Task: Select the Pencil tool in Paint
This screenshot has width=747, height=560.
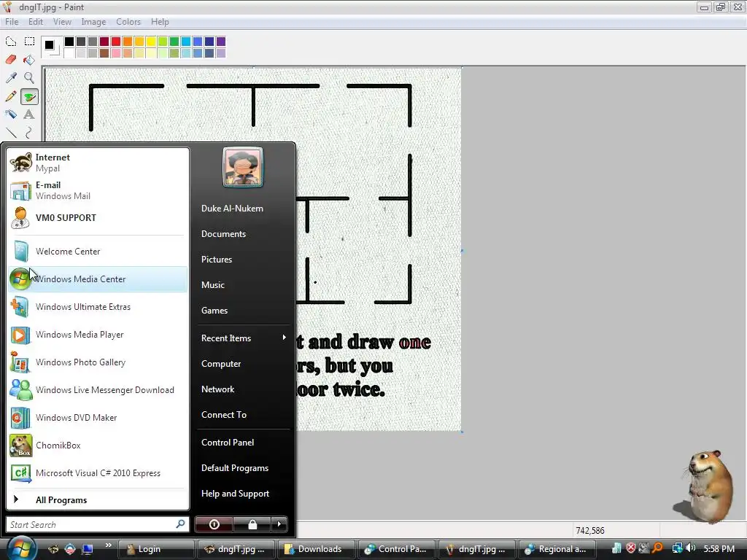Action: point(11,97)
